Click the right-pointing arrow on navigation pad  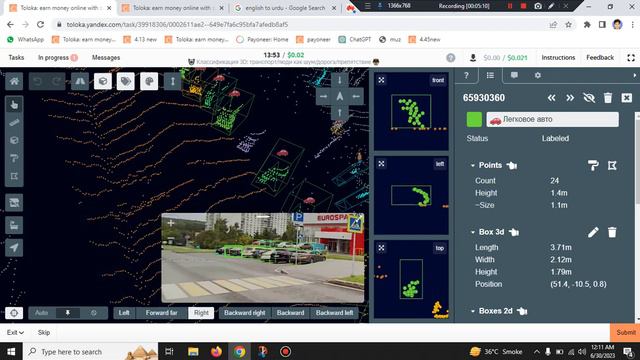tap(323, 96)
